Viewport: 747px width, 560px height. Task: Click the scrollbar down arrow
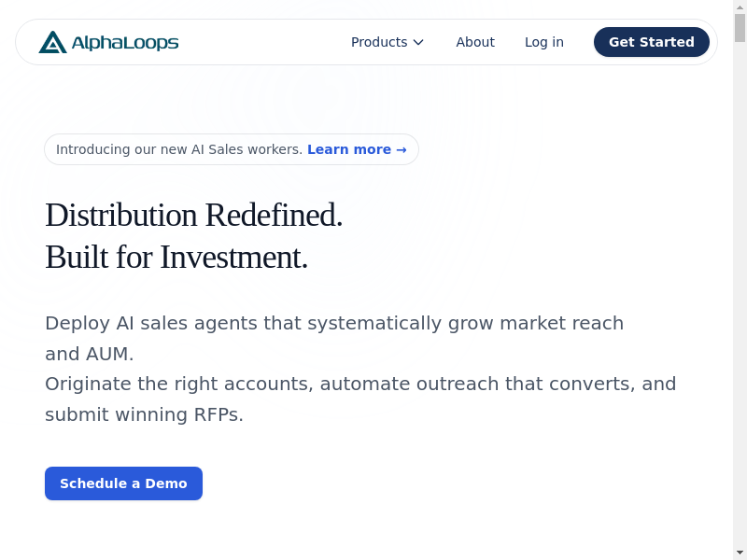[740, 552]
